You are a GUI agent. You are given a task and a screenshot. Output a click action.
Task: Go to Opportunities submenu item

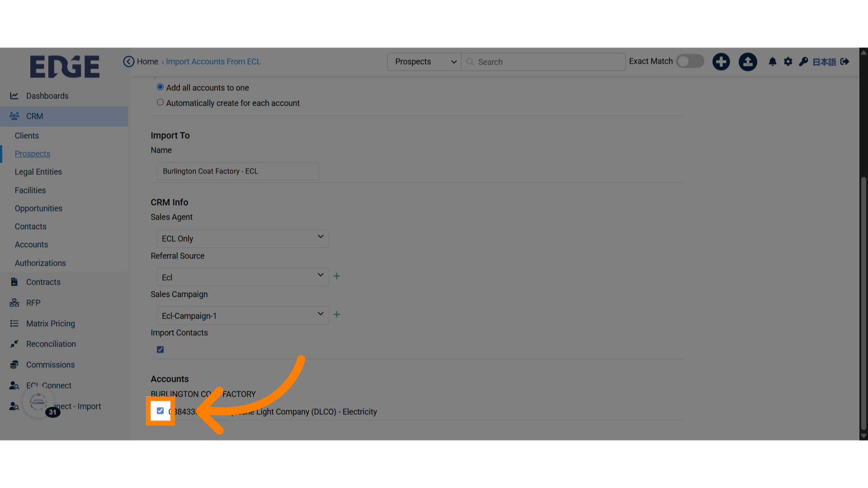pyautogui.click(x=38, y=208)
